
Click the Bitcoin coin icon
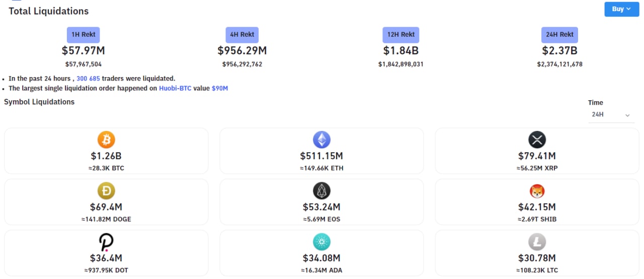click(106, 139)
